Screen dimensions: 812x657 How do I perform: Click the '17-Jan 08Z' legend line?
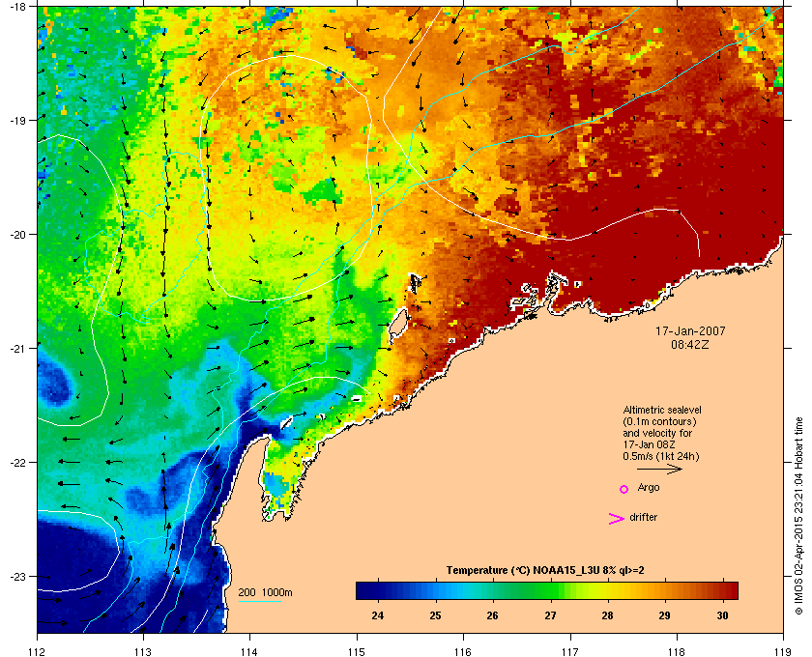click(650, 444)
